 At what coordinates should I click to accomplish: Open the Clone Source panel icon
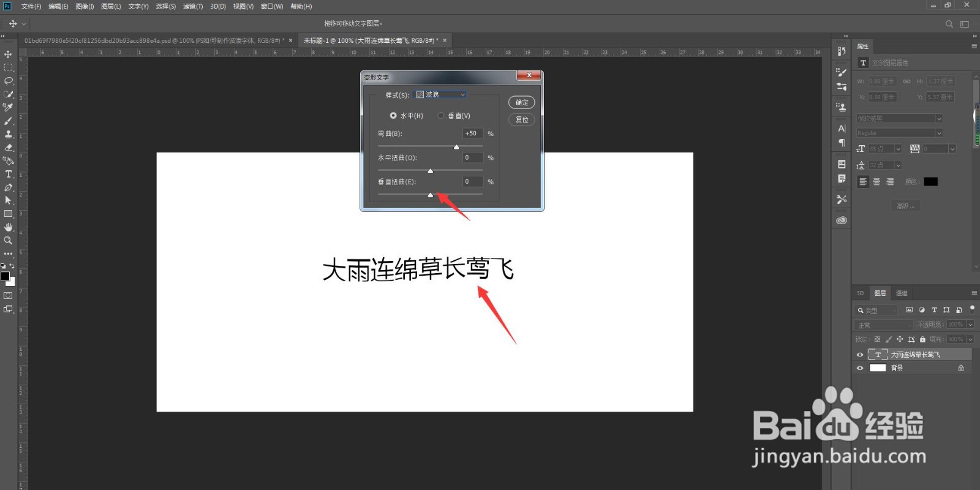[842, 107]
